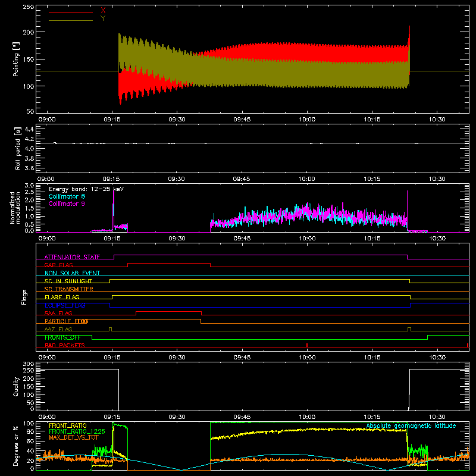
Task: Click the GAP_FLAG label
Action: point(58,265)
